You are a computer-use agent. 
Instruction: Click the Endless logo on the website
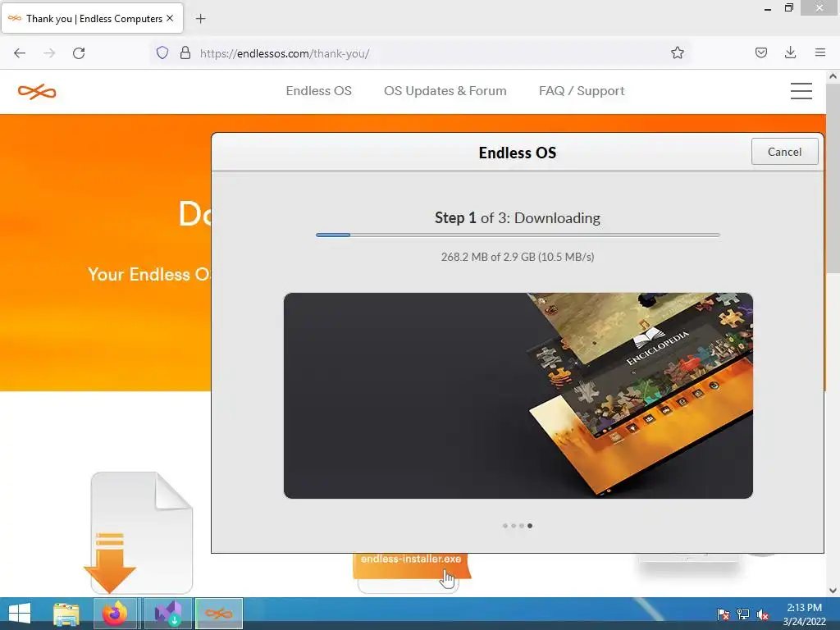click(37, 92)
